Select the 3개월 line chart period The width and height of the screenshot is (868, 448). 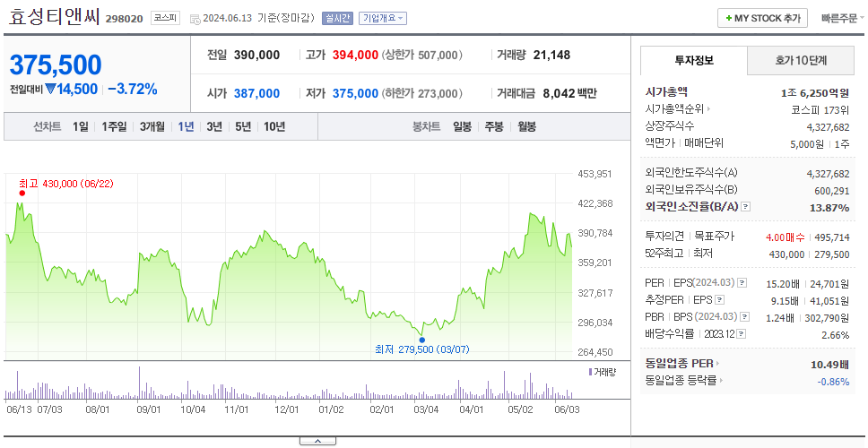[152, 126]
